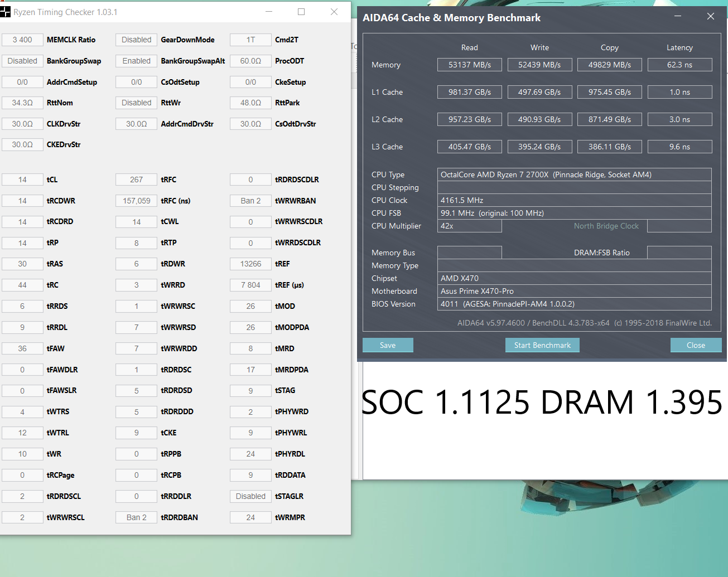Click the tRFC (ns) value 157,059
The image size is (728, 577).
click(136, 201)
